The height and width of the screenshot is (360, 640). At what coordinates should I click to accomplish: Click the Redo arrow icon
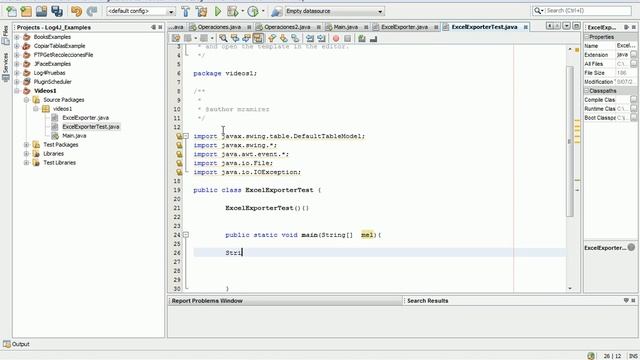point(92,11)
